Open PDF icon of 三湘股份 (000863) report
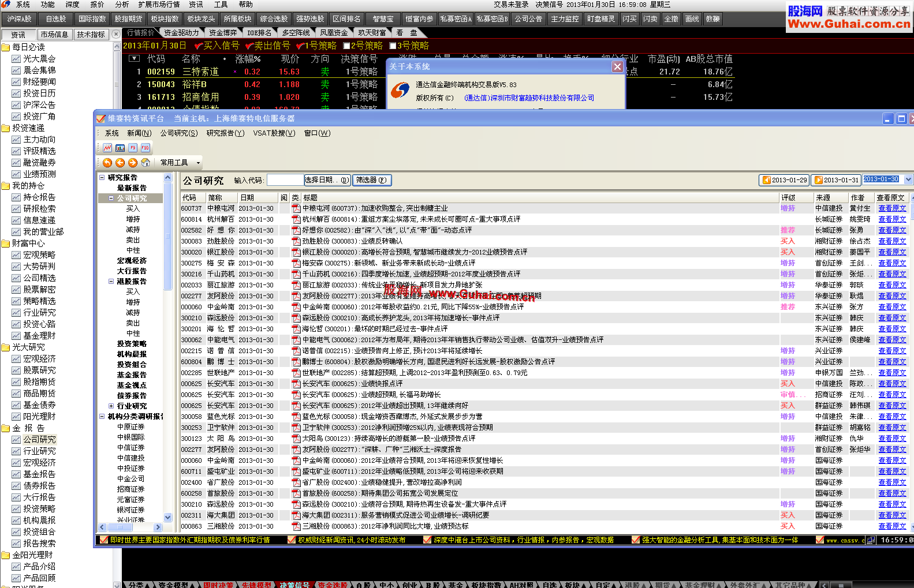This screenshot has width=914, height=588. (296, 526)
